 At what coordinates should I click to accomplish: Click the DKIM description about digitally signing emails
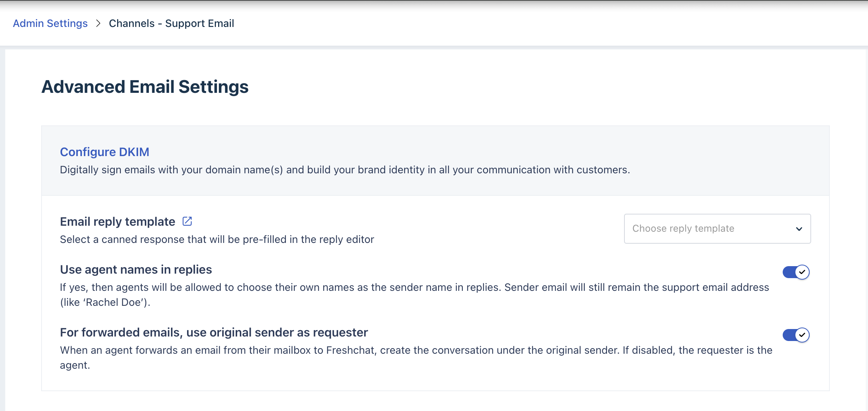[x=345, y=170]
